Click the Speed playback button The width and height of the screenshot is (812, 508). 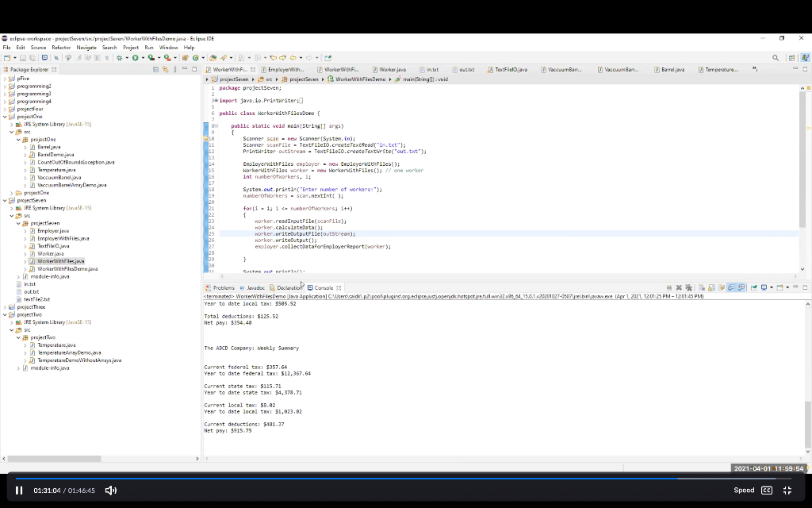[x=744, y=490]
